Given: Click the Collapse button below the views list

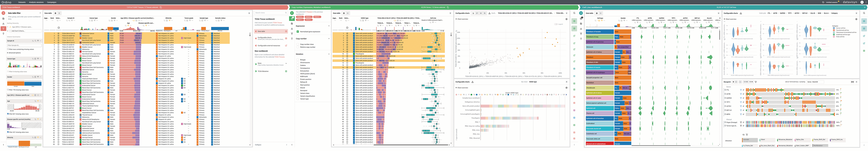Looking at the screenshot, I should pos(271,145).
